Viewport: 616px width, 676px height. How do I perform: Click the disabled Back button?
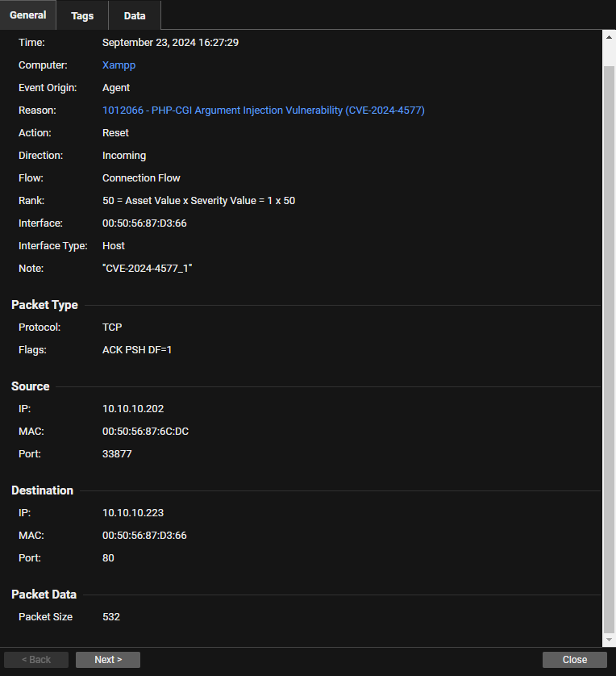point(36,660)
